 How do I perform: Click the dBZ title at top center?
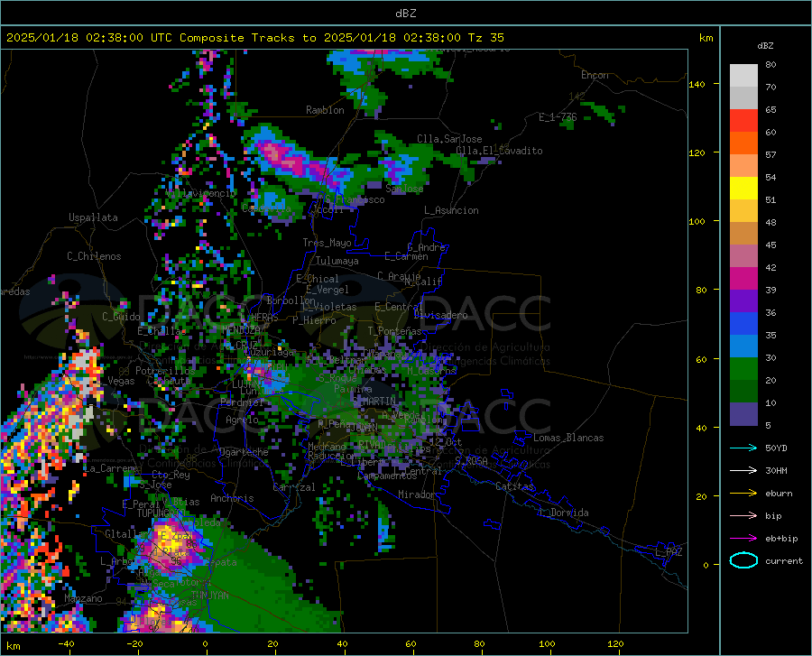(x=405, y=14)
